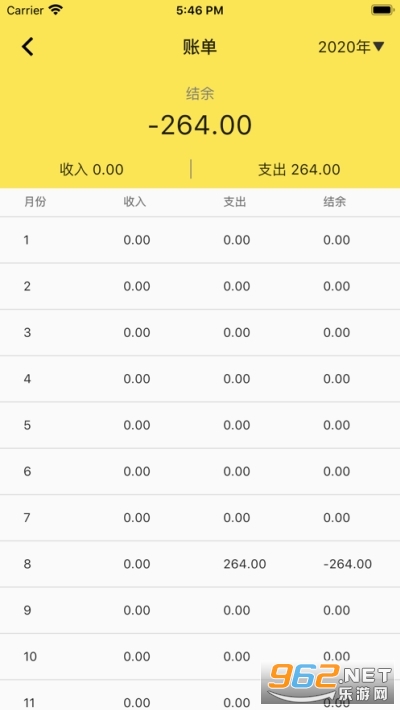Open the month 8 row
Image resolution: width=400 pixels, height=710 pixels.
click(200, 564)
